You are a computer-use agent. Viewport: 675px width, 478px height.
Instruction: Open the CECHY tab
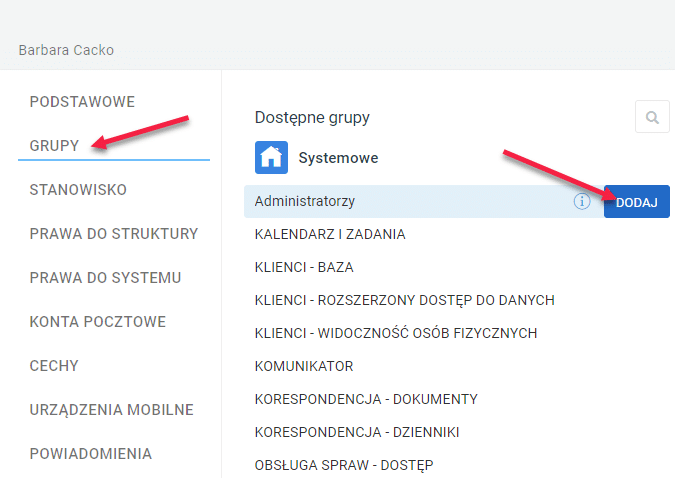(x=54, y=366)
